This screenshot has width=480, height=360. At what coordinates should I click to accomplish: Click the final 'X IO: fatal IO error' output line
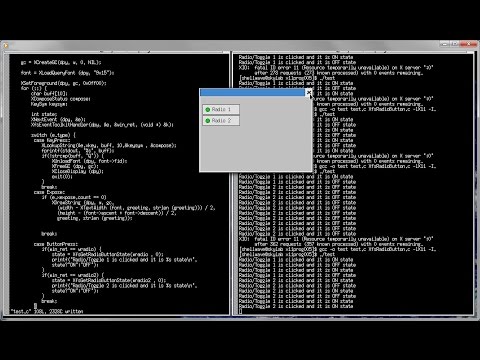[336, 239]
